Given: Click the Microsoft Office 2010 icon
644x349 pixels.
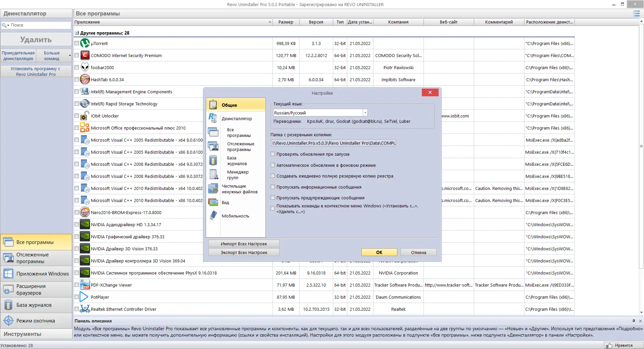Looking at the screenshot, I should tap(85, 128).
